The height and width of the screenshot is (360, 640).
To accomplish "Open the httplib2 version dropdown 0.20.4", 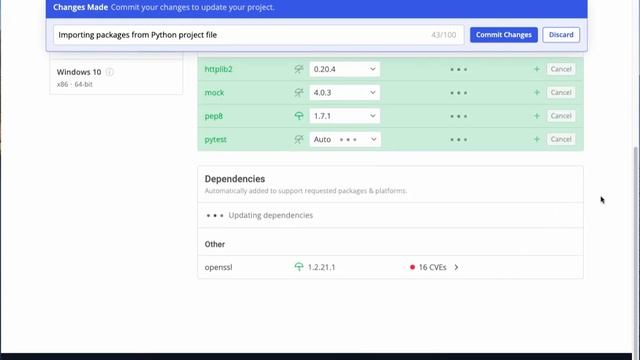I will [x=344, y=69].
